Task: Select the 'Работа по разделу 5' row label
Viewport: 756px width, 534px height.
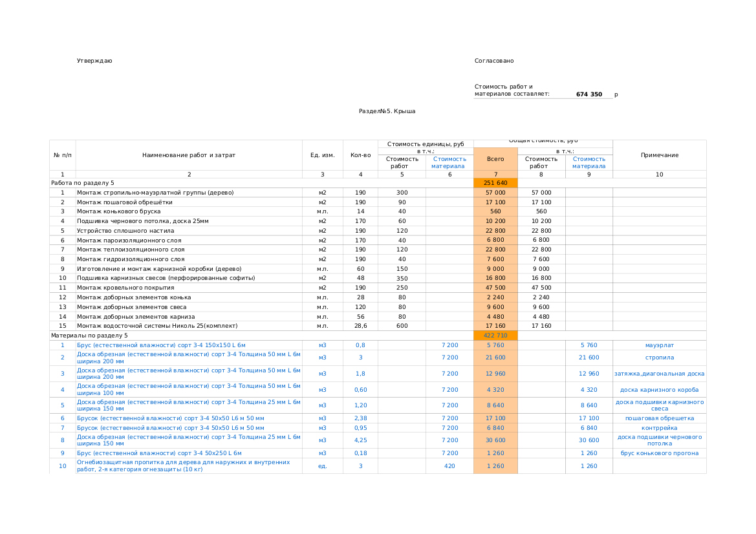Action: (x=83, y=183)
